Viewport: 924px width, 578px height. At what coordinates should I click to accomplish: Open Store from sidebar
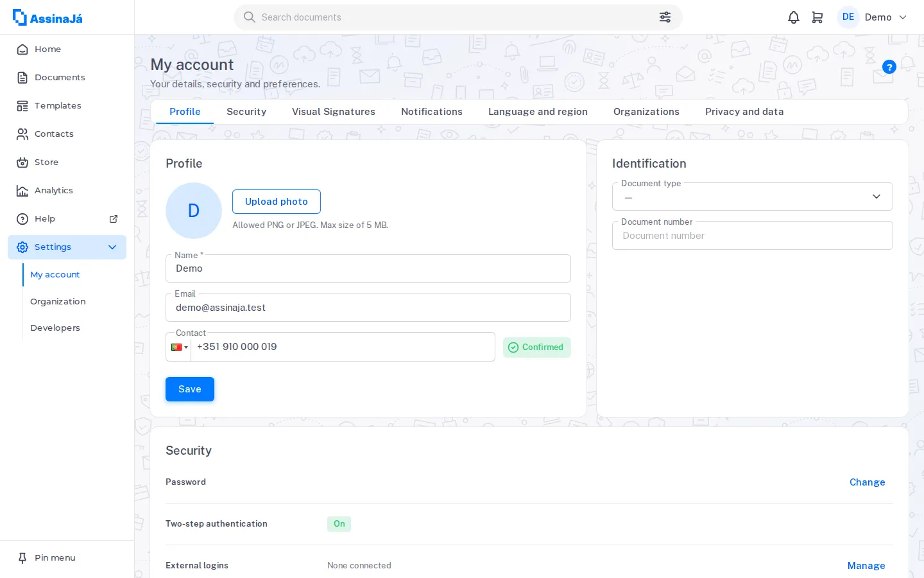tap(67, 162)
